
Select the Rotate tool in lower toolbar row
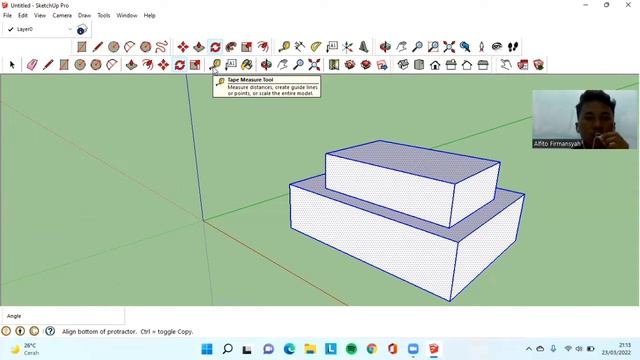(x=180, y=65)
